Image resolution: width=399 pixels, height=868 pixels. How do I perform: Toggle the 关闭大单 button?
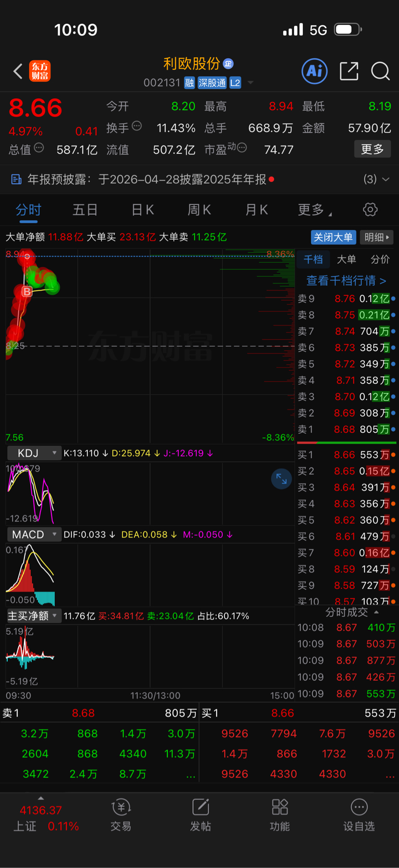(334, 237)
